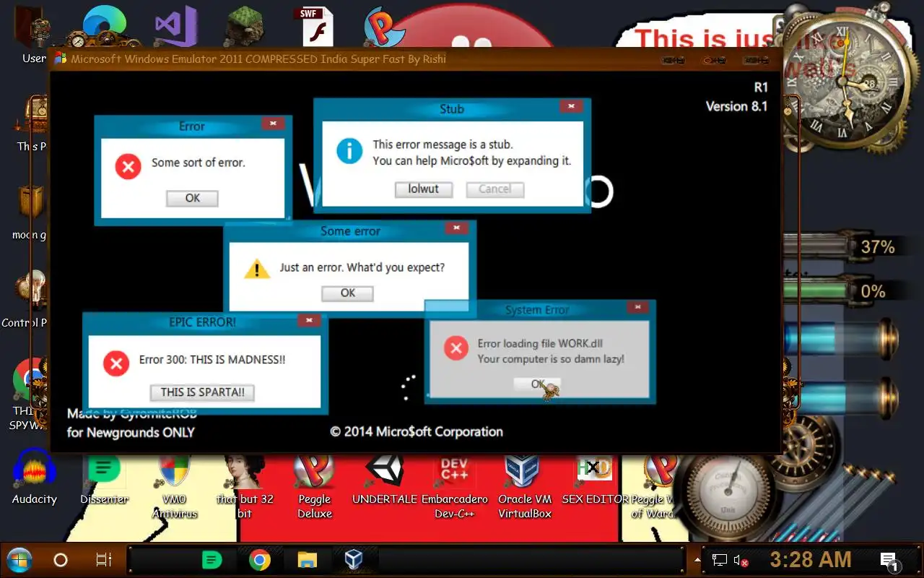Viewport: 924px width, 578px height.
Task: Click OK in the Some error dialog
Action: [x=348, y=293]
